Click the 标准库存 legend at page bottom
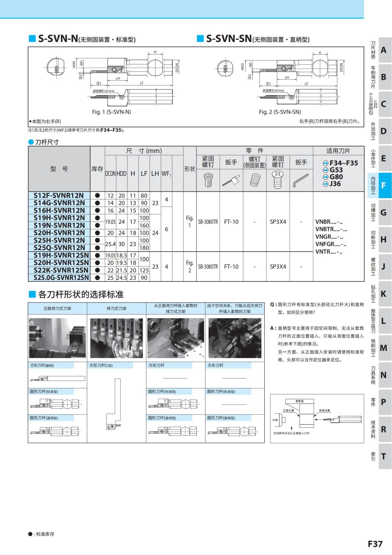 pos(41,534)
